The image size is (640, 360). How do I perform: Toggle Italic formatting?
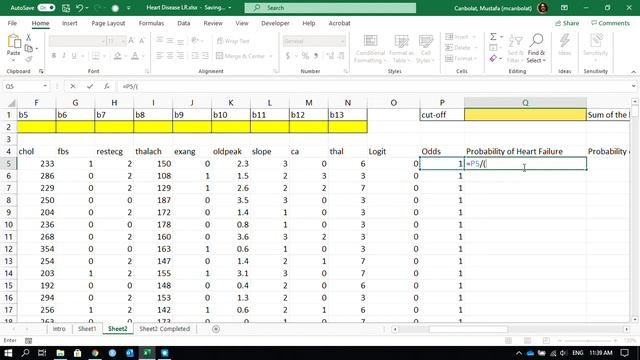64,56
